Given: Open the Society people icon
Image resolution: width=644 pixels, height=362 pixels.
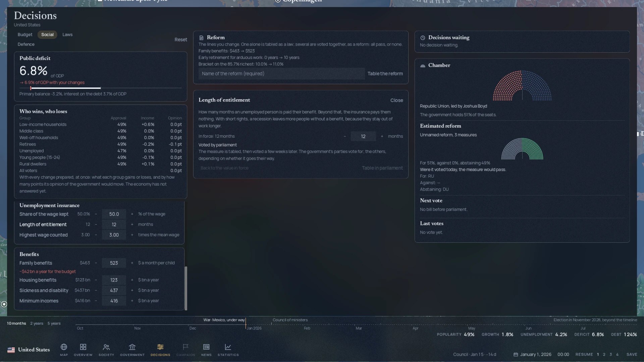Looking at the screenshot, I should tap(106, 347).
